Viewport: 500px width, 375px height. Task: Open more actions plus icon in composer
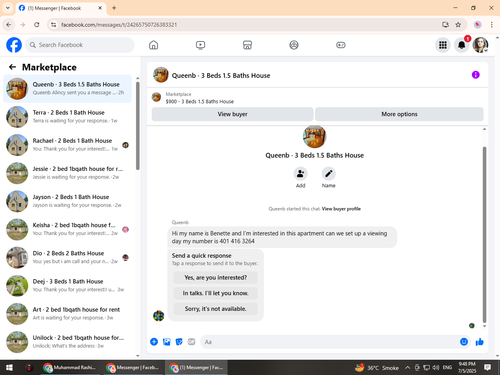pos(154,342)
